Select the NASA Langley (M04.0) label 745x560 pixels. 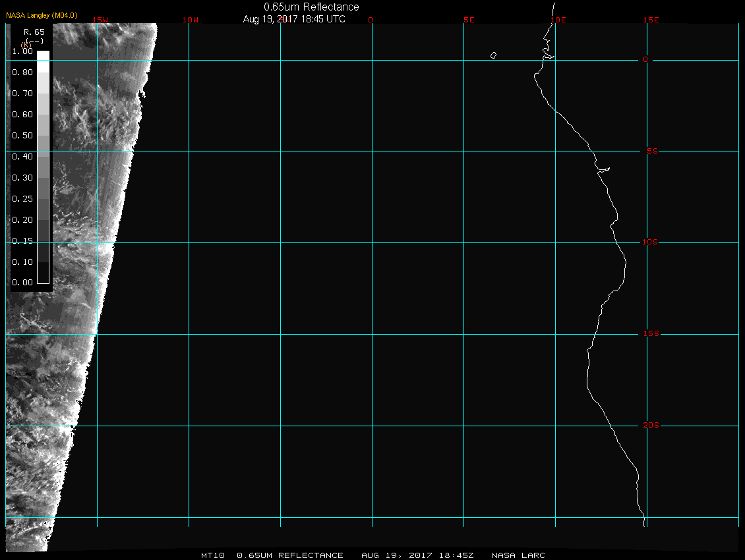pos(42,15)
